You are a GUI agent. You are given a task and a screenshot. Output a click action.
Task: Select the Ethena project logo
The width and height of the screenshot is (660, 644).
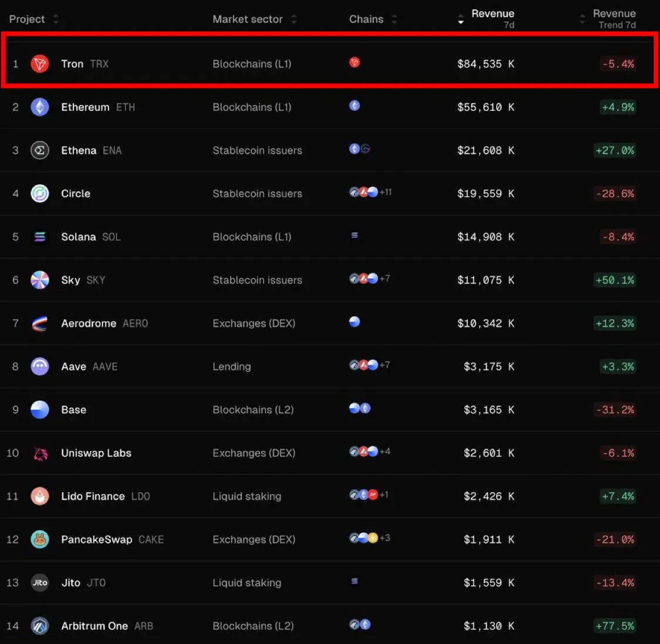click(40, 150)
